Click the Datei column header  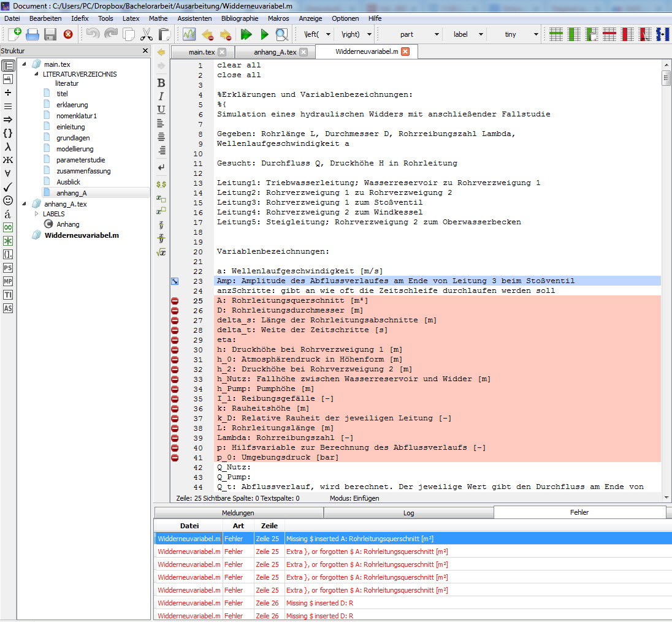click(189, 526)
